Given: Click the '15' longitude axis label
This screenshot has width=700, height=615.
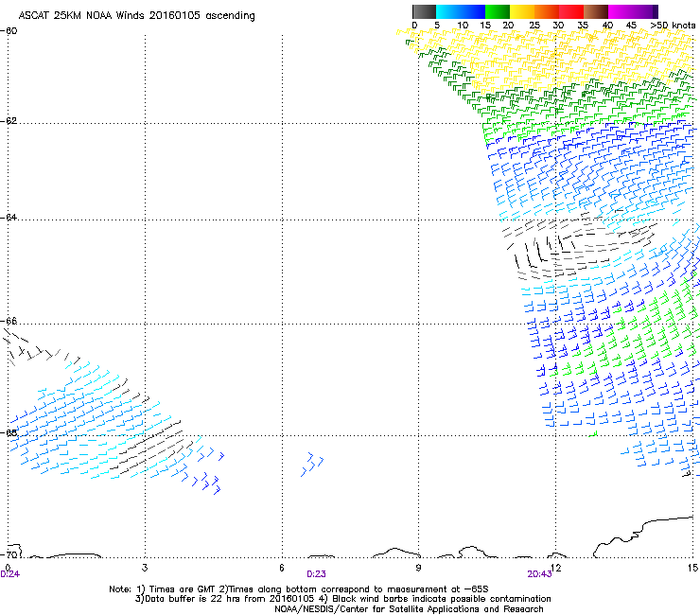Looking at the screenshot, I should click(692, 568).
